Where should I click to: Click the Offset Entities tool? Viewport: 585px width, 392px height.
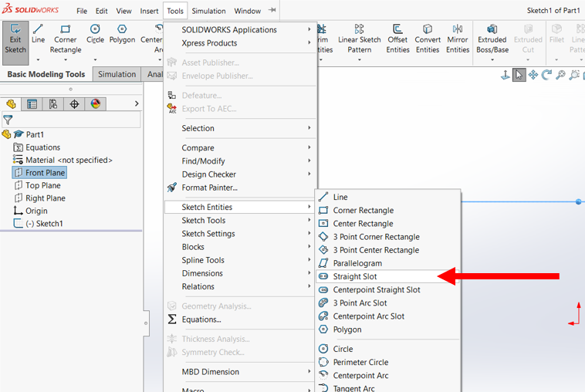coord(397,40)
